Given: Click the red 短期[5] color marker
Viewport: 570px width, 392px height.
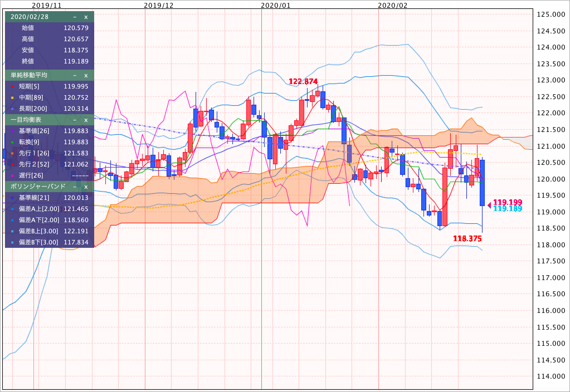Looking at the screenshot, I should click(12, 87).
